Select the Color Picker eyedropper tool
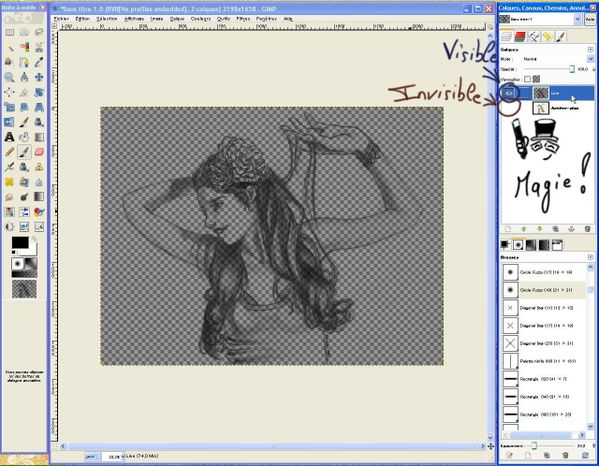 (39, 62)
